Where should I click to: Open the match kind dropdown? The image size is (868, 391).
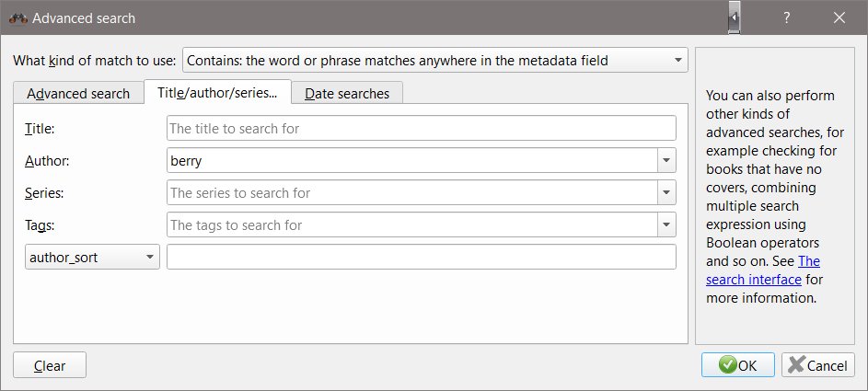click(x=435, y=61)
